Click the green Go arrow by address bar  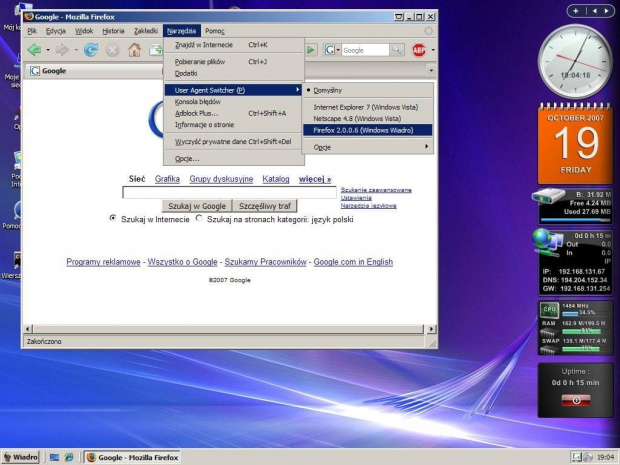311,50
